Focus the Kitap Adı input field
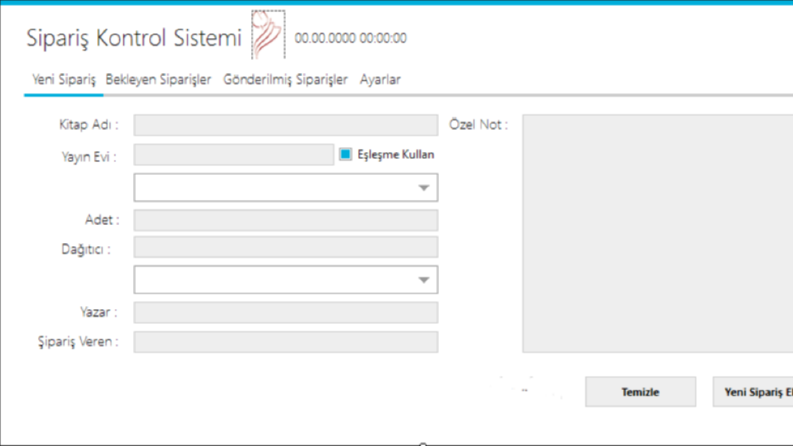793x446 pixels. click(286, 125)
